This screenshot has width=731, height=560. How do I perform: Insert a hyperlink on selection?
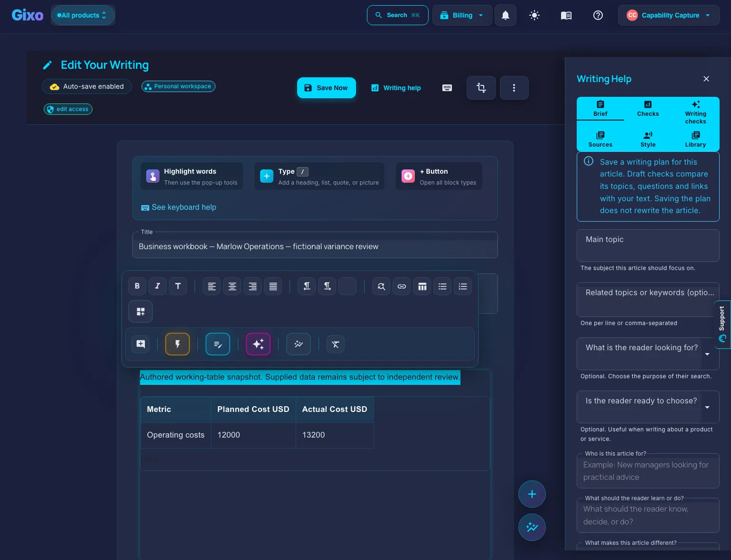point(402,286)
